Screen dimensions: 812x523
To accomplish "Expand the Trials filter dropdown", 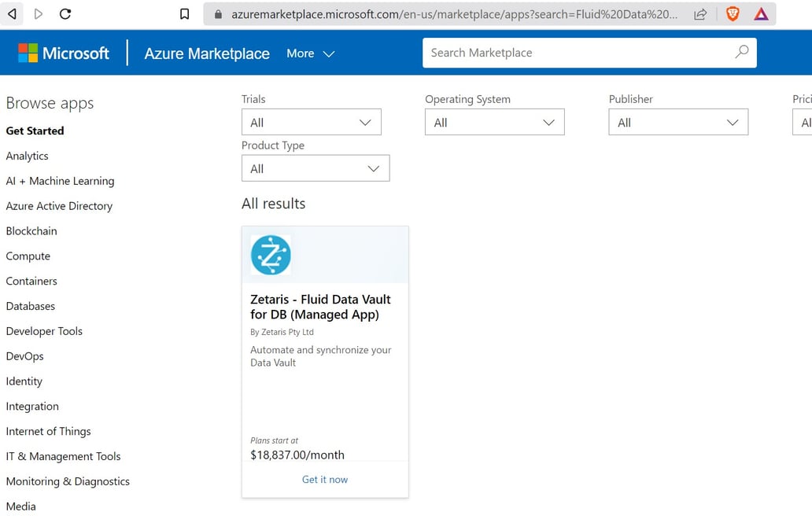I will (x=311, y=123).
